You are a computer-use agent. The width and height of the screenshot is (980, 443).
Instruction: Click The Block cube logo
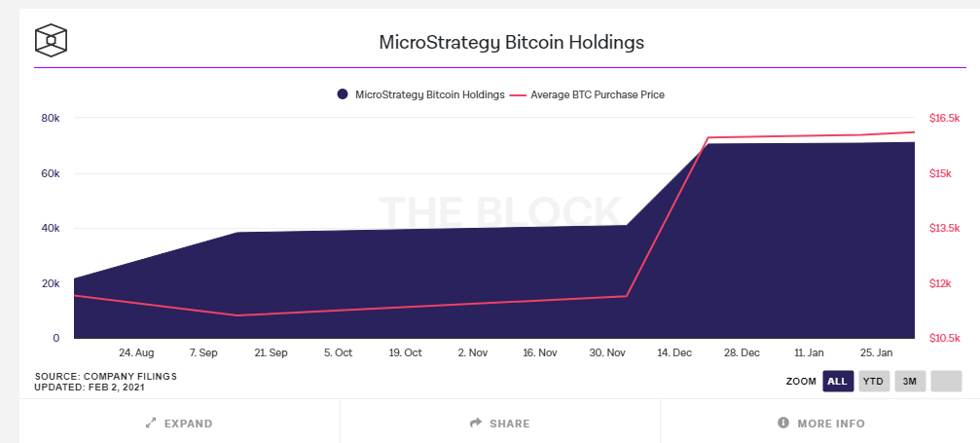(51, 40)
